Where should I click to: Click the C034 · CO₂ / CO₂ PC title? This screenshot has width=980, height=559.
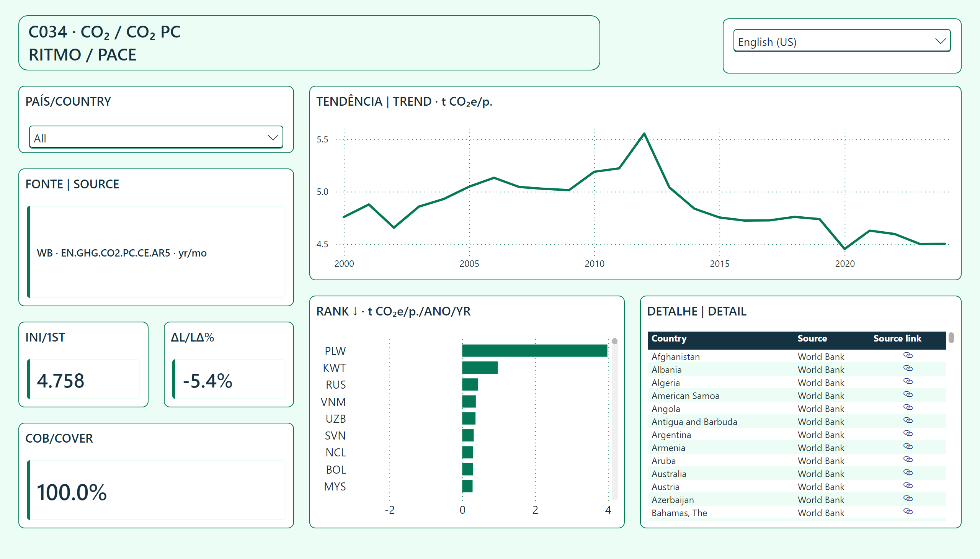tap(105, 32)
